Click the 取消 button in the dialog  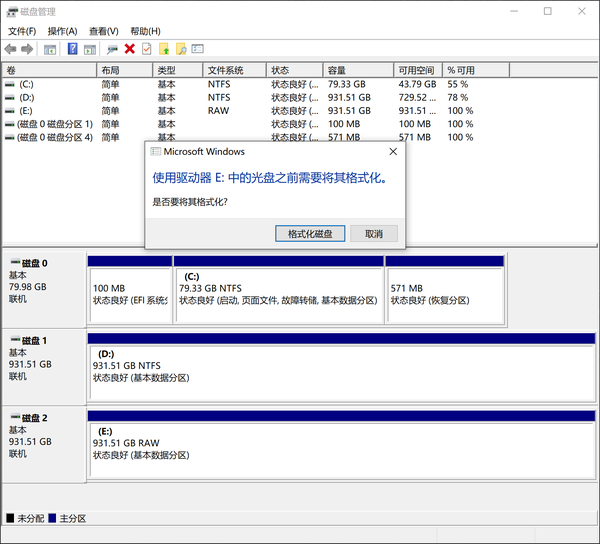pos(374,233)
